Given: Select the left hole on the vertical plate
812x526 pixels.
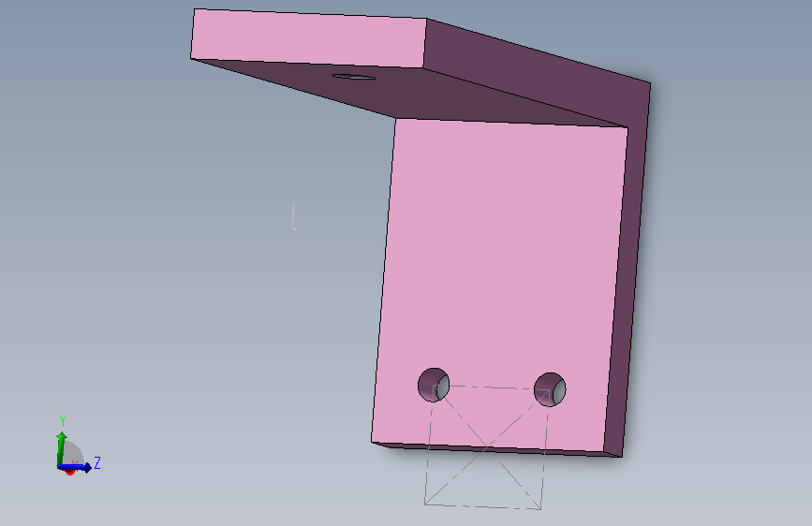Looking at the screenshot, I should [x=434, y=385].
